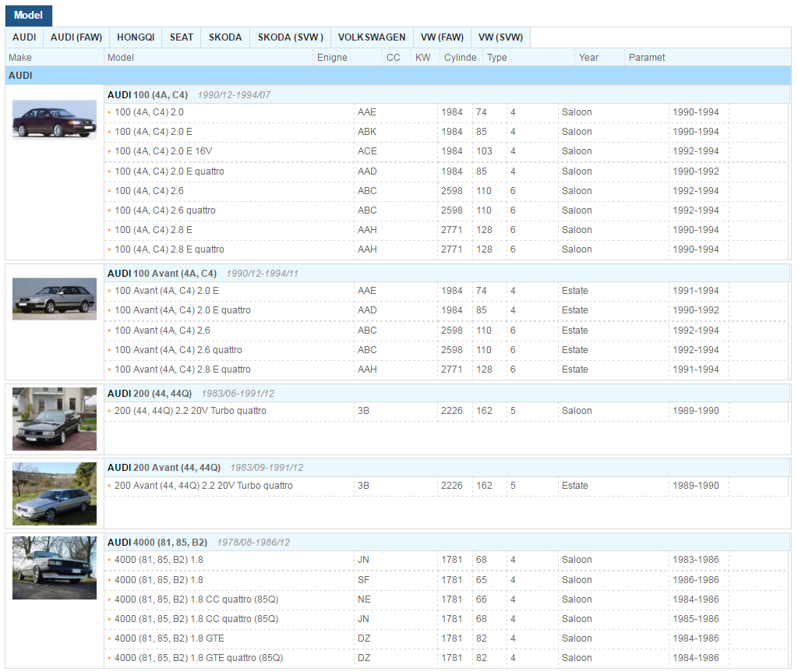Open 100 (4A, C4) 2.6 quattro
The height and width of the screenshot is (672, 798).
165,210
